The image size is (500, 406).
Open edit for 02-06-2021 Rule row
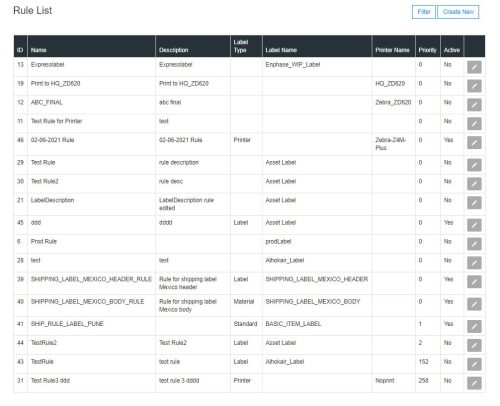click(474, 143)
